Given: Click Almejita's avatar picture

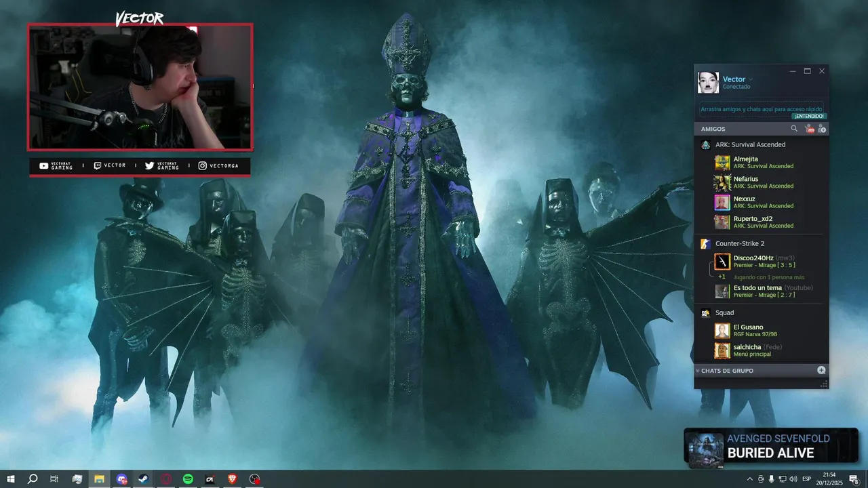Looking at the screenshot, I should click(x=722, y=163).
